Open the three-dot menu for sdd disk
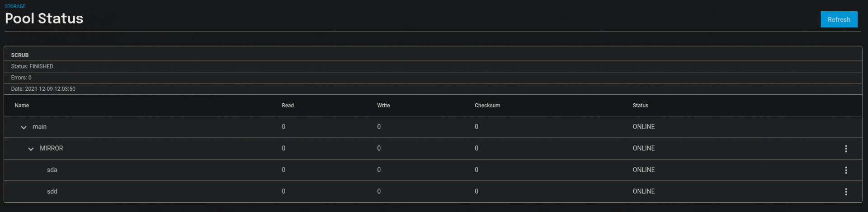868x212 pixels. [846, 192]
